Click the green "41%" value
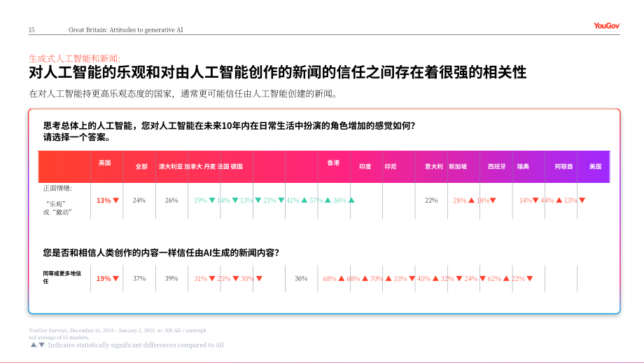 click(293, 200)
